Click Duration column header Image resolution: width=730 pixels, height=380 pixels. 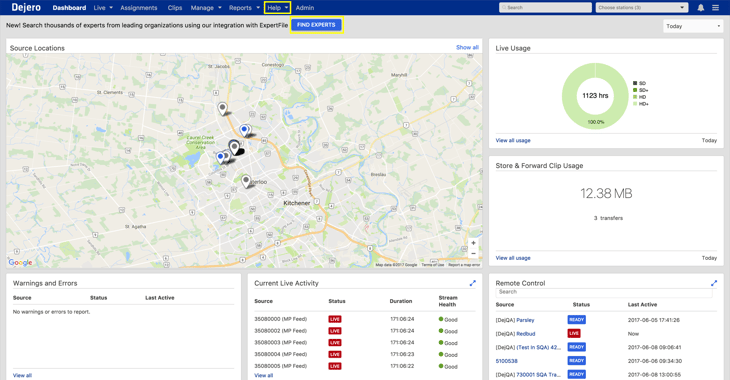tap(401, 301)
